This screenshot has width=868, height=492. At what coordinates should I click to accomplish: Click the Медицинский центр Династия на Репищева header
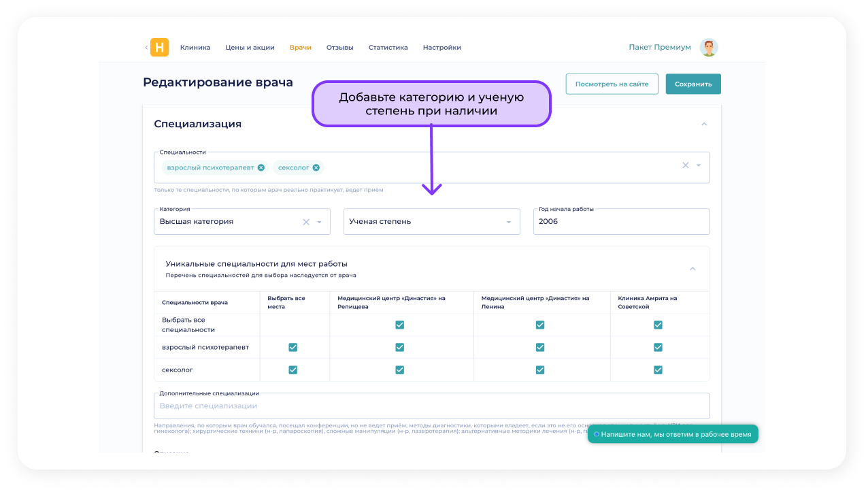(391, 302)
